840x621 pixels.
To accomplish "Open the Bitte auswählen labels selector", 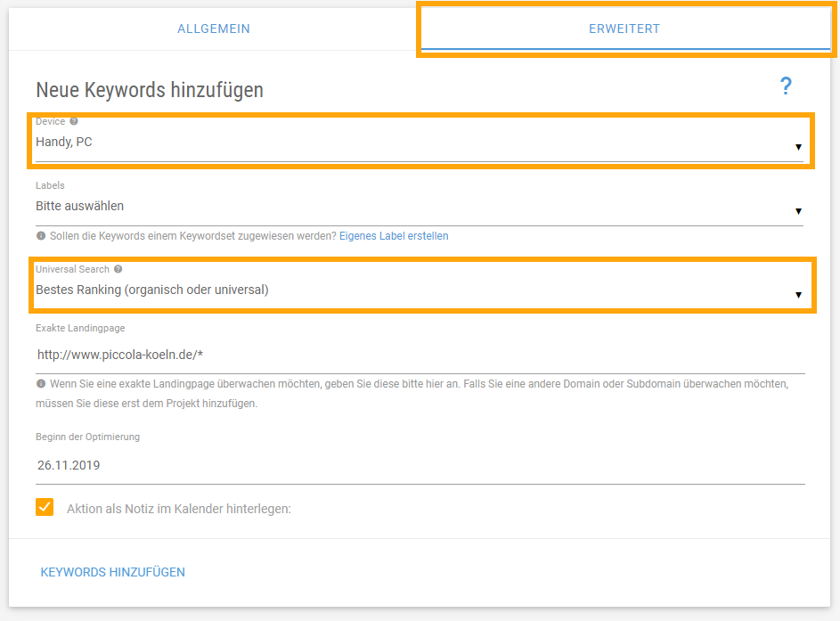I will [420, 207].
